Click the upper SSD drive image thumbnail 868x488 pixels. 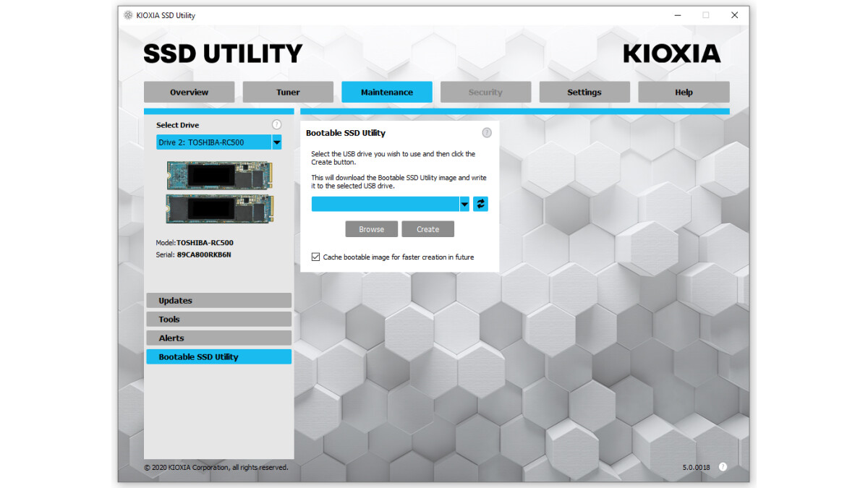point(219,174)
